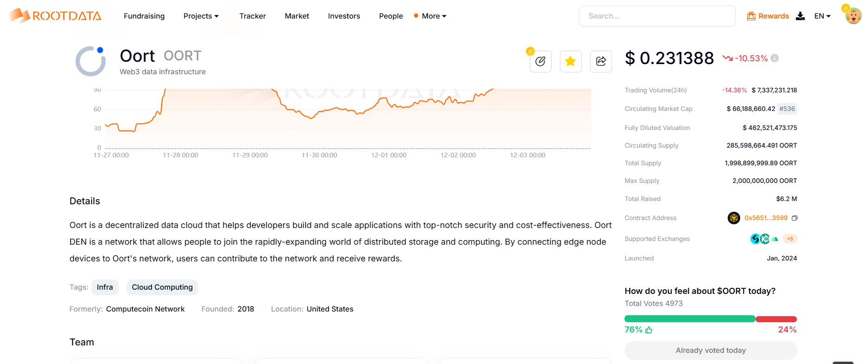Click the 24% bearish vote percentage
868x364 pixels.
pos(787,329)
